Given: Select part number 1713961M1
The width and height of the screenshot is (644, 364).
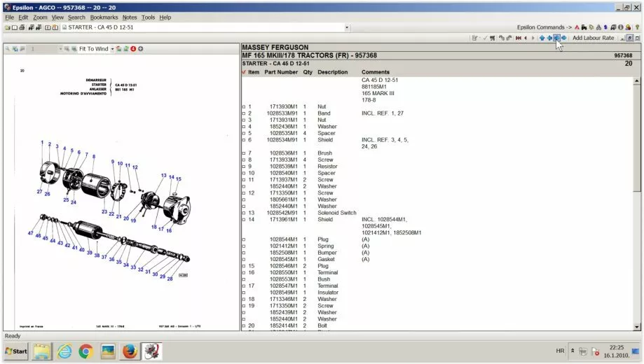Looking at the screenshot, I should (283, 220).
